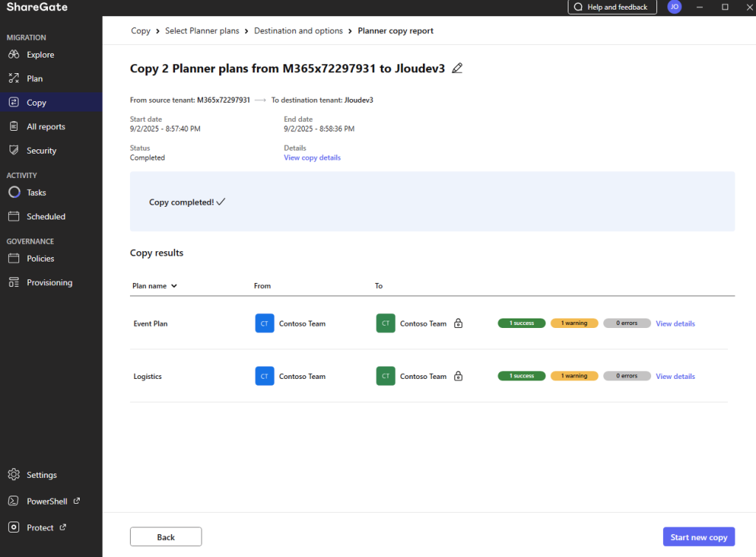Click the Event Plan name cell
The height and width of the screenshot is (557, 756).
(151, 324)
